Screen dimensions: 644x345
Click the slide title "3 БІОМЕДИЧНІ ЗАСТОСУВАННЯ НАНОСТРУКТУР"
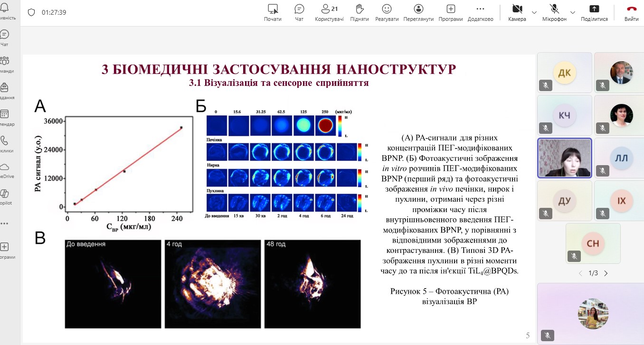click(279, 69)
